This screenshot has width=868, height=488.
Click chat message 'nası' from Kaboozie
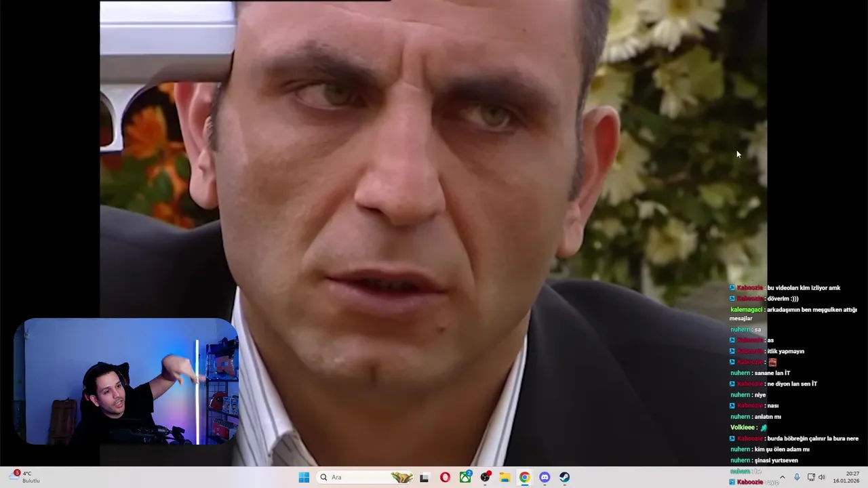pyautogui.click(x=772, y=405)
